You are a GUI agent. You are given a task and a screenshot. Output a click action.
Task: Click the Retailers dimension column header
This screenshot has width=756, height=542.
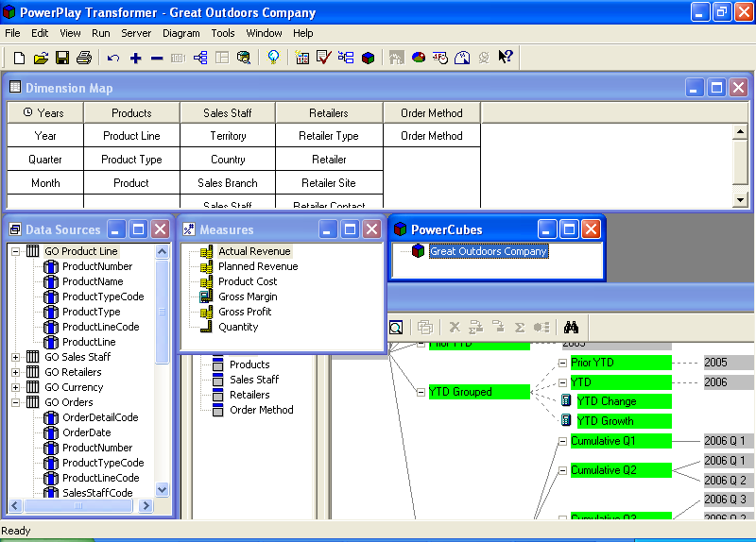pyautogui.click(x=329, y=113)
